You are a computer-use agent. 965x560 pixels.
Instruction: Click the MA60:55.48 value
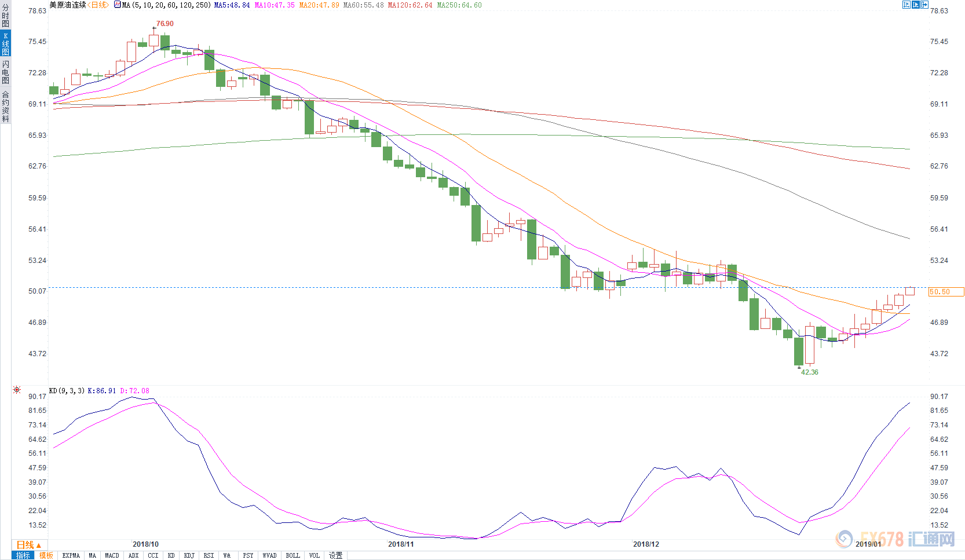point(363,5)
